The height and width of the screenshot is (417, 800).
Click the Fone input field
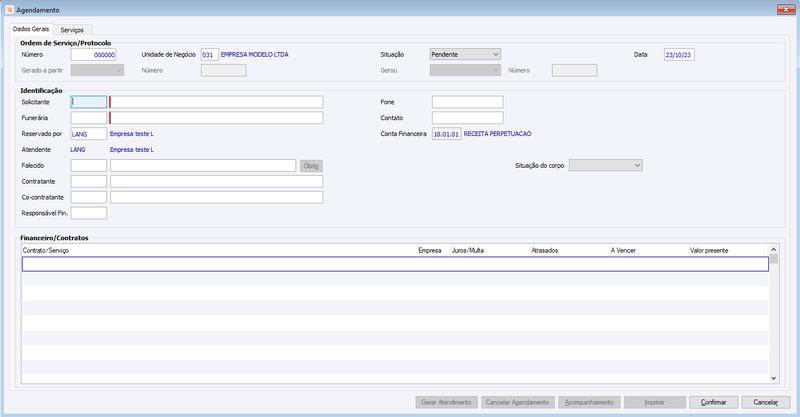[467, 102]
